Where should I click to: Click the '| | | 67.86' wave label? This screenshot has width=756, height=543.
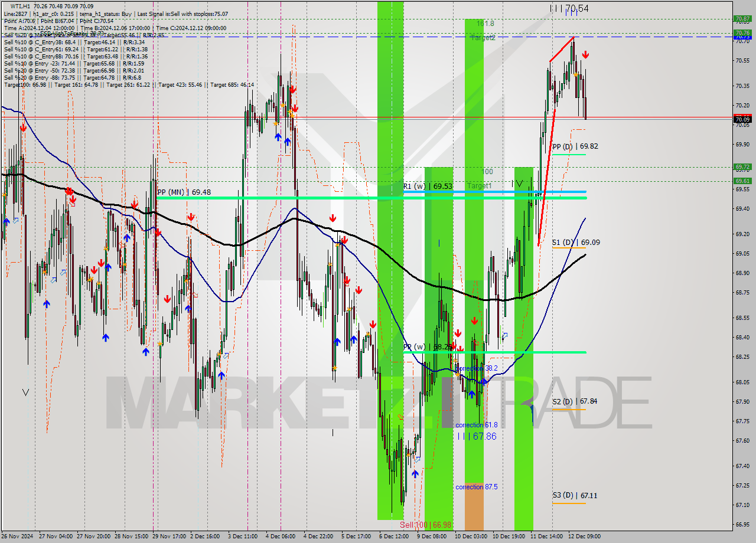point(477,436)
